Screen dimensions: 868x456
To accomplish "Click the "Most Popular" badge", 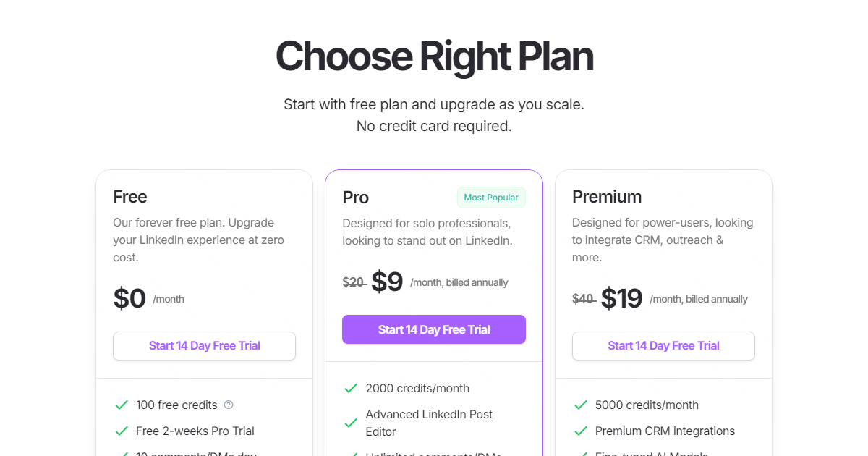I will (491, 197).
